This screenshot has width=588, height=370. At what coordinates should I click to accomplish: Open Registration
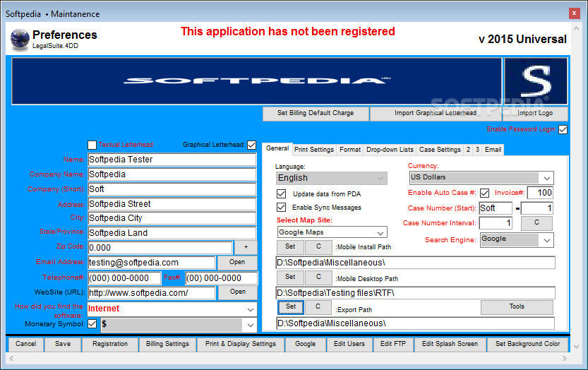(110, 345)
